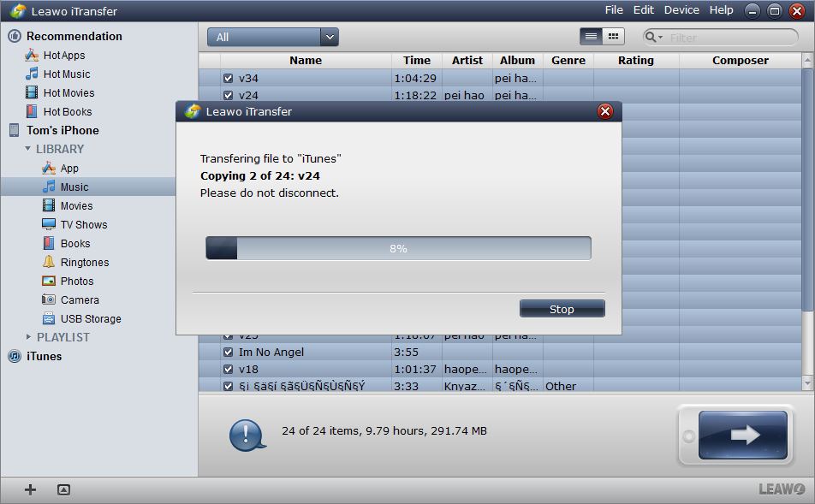Click the 8% transfer progress bar
Screen dimensions: 815x504
pos(398,248)
